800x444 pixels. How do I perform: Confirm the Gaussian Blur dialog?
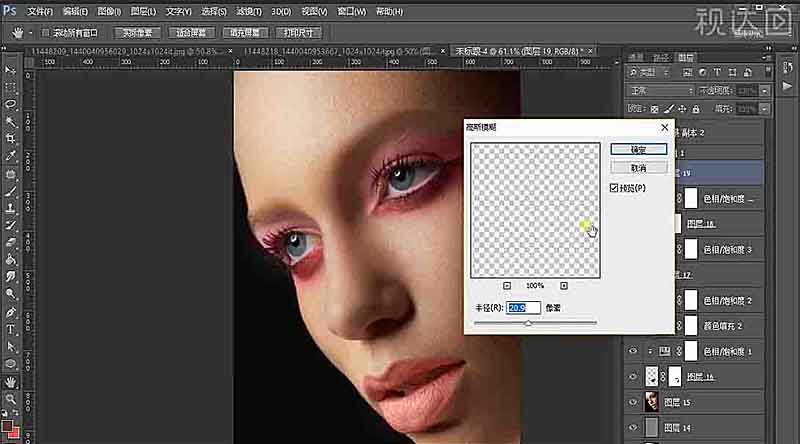pyautogui.click(x=638, y=149)
